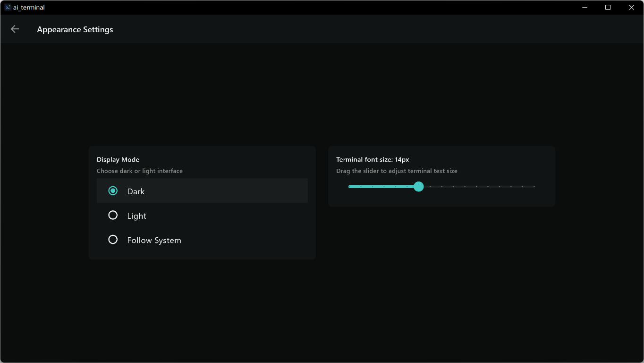Close the ai_terminal window
This screenshot has width=644, height=363.
point(631,8)
